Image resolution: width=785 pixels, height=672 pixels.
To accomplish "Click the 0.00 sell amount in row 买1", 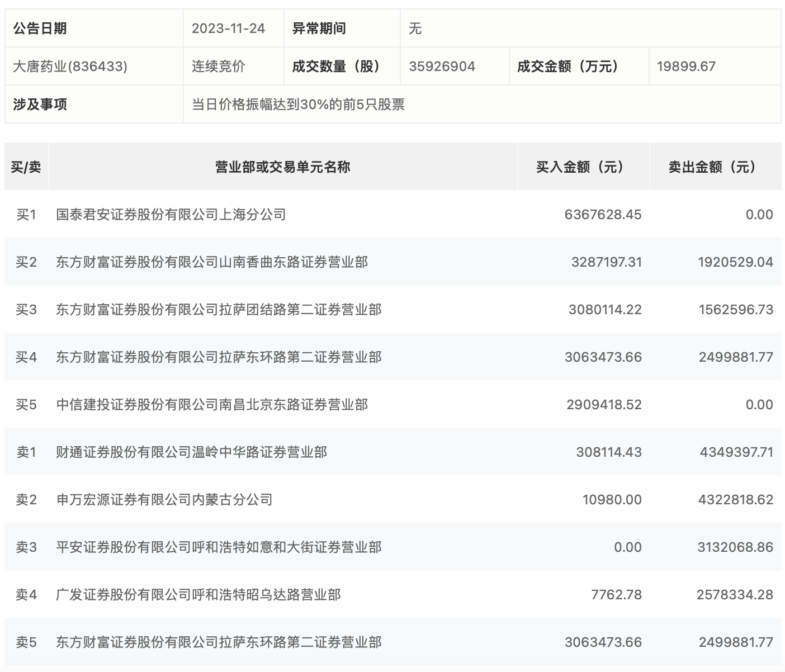I will tap(759, 215).
